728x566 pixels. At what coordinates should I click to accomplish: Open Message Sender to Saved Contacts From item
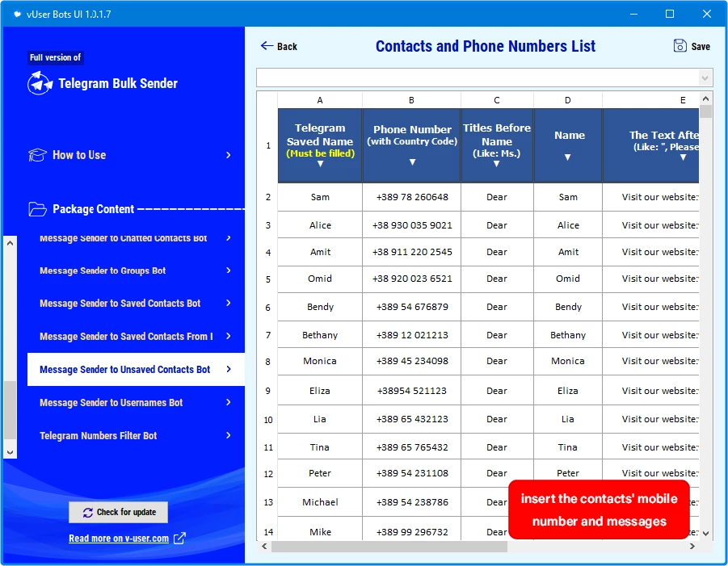136,336
